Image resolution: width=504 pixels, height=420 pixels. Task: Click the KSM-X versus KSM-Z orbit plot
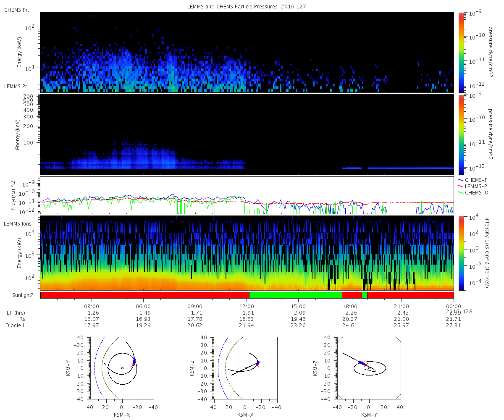tap(246, 367)
